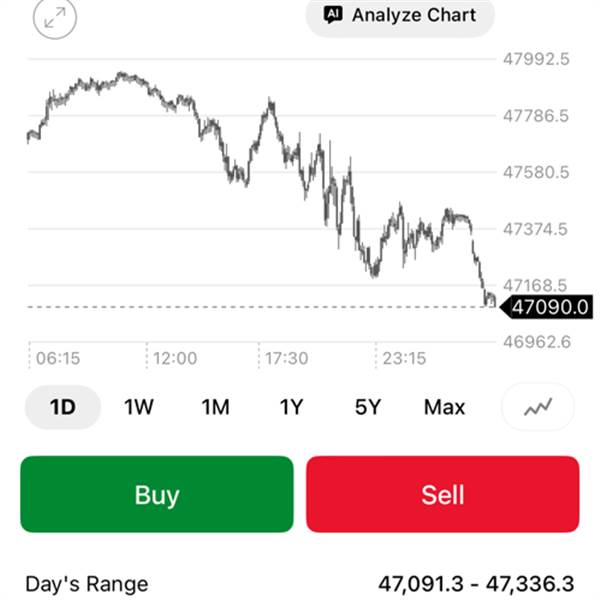The height and width of the screenshot is (600, 600).
Task: Click the 23:15 time axis marker
Action: point(403,357)
